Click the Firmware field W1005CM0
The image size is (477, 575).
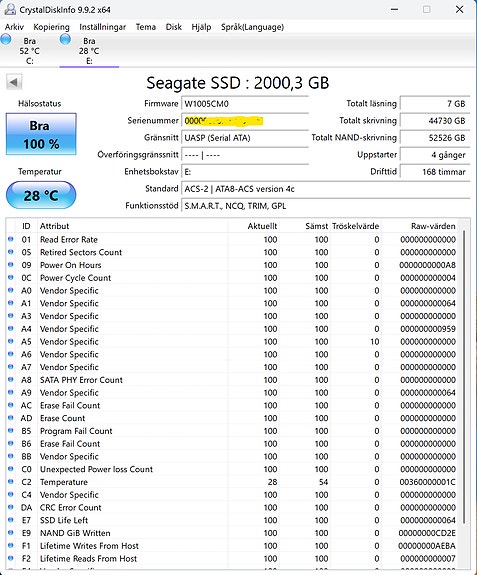[245, 104]
